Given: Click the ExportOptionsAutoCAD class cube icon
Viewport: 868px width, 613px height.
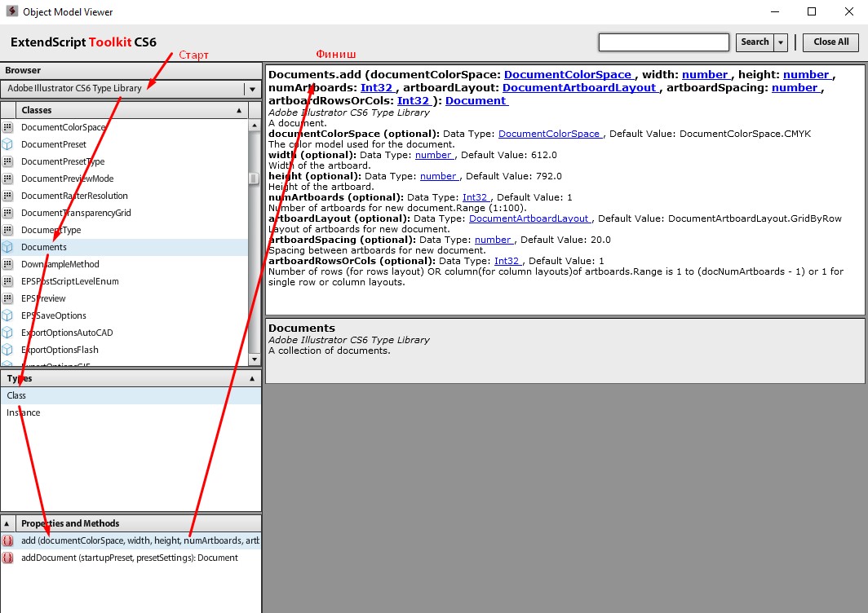Looking at the screenshot, I should coord(7,333).
